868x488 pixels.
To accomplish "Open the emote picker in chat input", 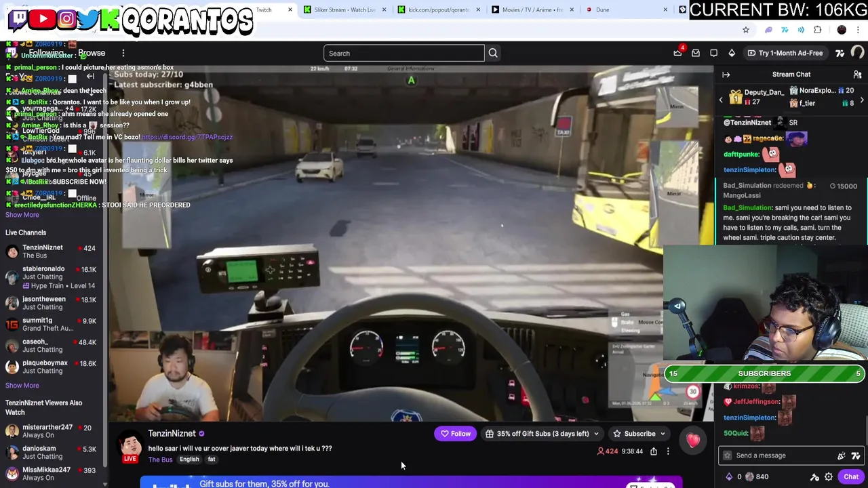I will pos(842,455).
